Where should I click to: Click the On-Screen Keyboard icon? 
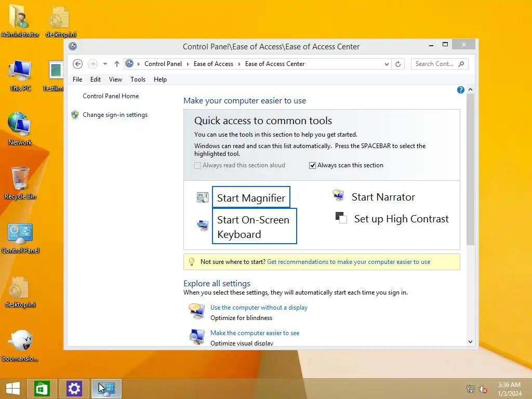(203, 225)
